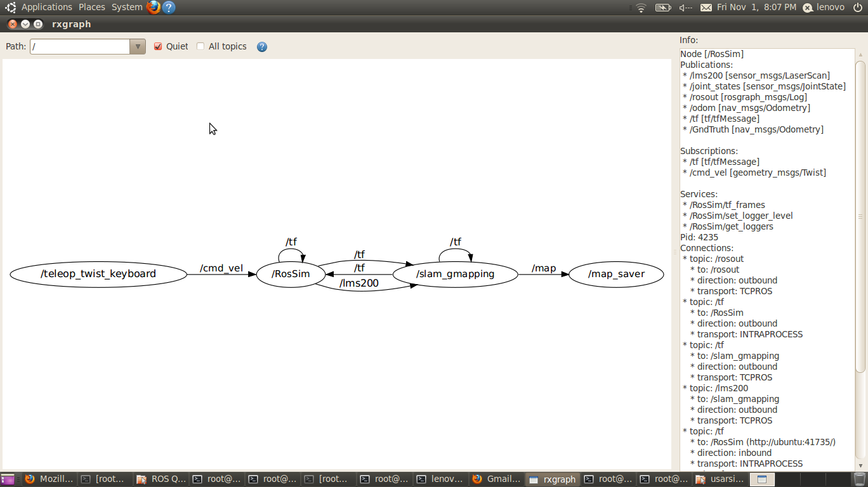The image size is (868, 487).
Task: Click the rxgraph taskbar button
Action: point(552,479)
